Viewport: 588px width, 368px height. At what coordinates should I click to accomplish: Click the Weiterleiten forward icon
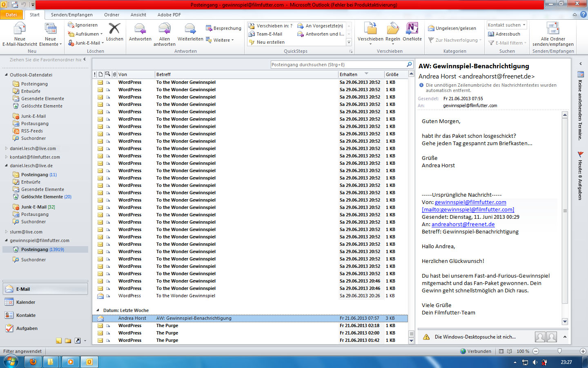(x=190, y=29)
